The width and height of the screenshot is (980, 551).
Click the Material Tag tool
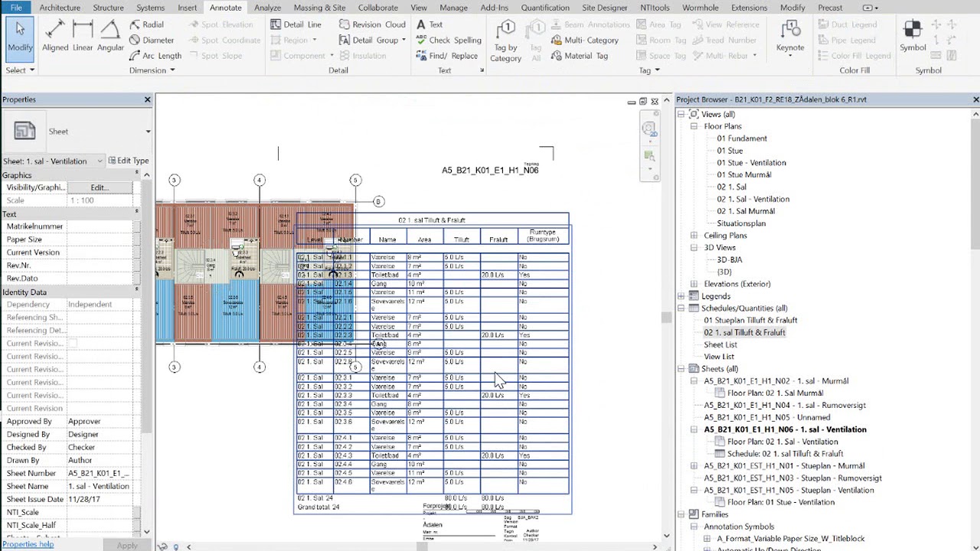(580, 56)
